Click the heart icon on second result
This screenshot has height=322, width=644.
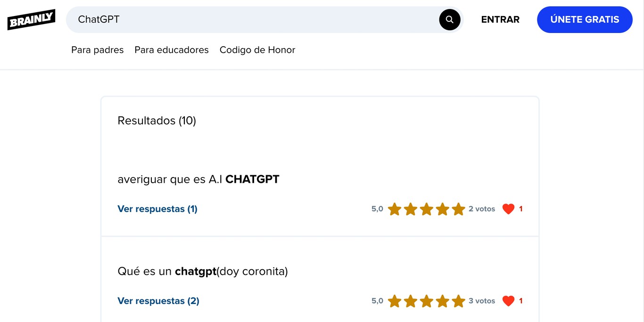(508, 301)
